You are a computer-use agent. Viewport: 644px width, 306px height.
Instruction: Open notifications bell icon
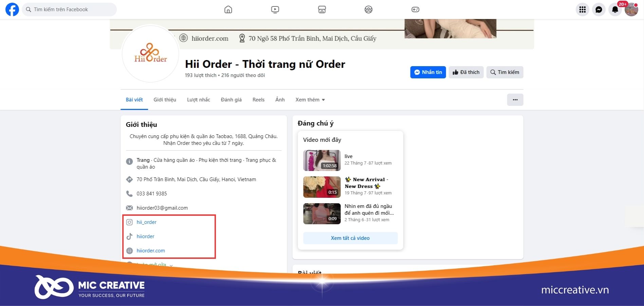tap(615, 9)
